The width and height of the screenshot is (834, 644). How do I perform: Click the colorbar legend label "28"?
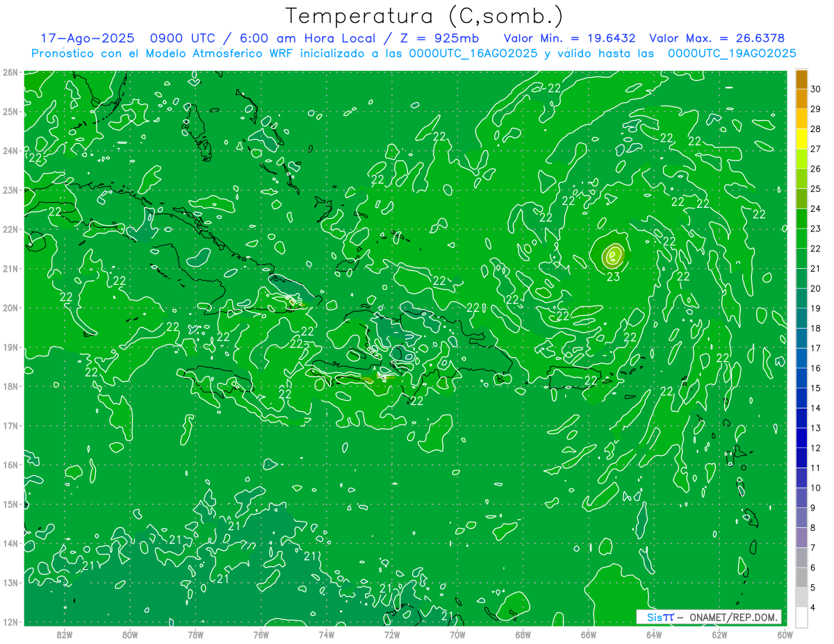[816, 129]
